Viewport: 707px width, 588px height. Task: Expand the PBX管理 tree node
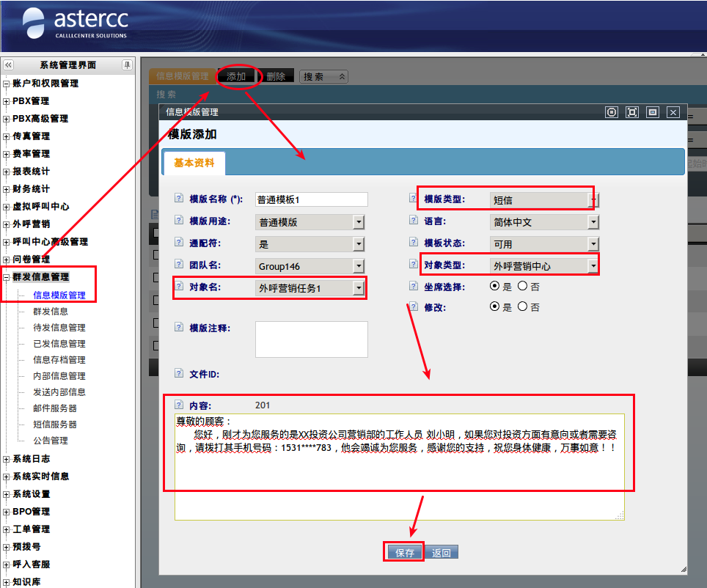point(7,101)
